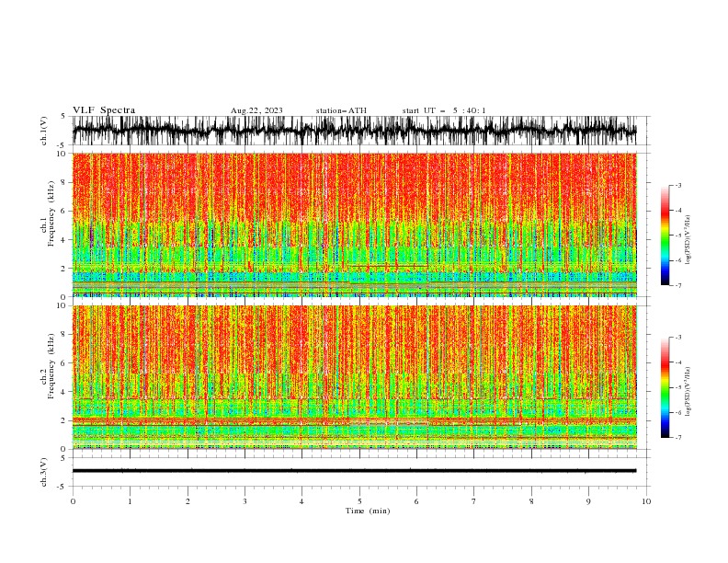This screenshot has height=563, width=728.
Task: Click the "9" tick on the Time axis
Action: point(588,501)
